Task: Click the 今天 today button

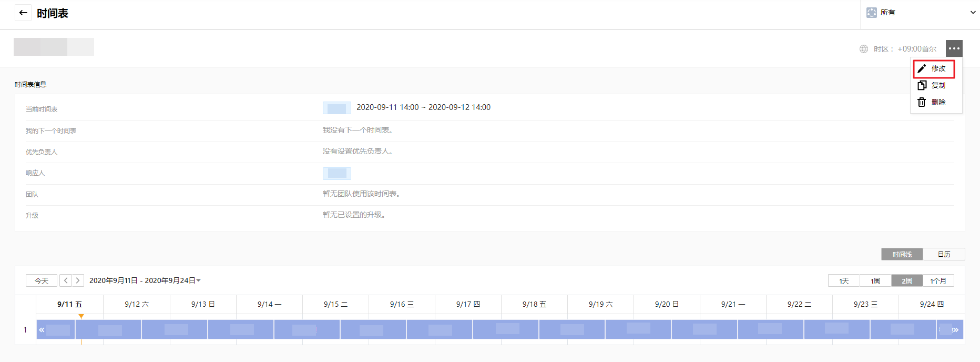Action: coord(42,280)
